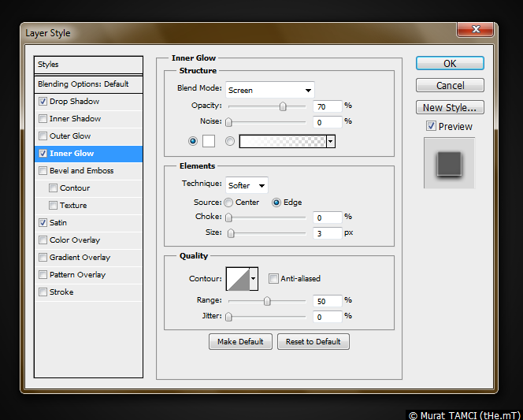
Task: Click the contour curve thumbnail icon
Action: (x=237, y=278)
